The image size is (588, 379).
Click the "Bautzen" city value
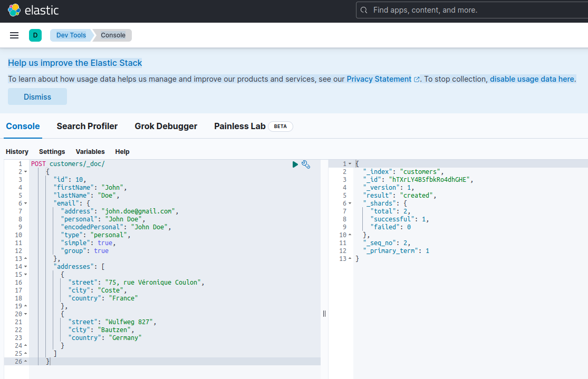114,330
